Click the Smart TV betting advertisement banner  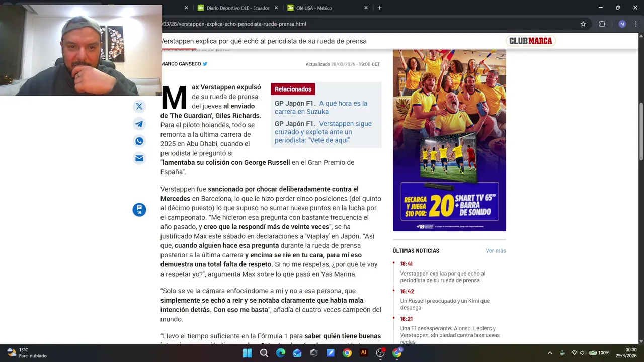[x=449, y=140]
